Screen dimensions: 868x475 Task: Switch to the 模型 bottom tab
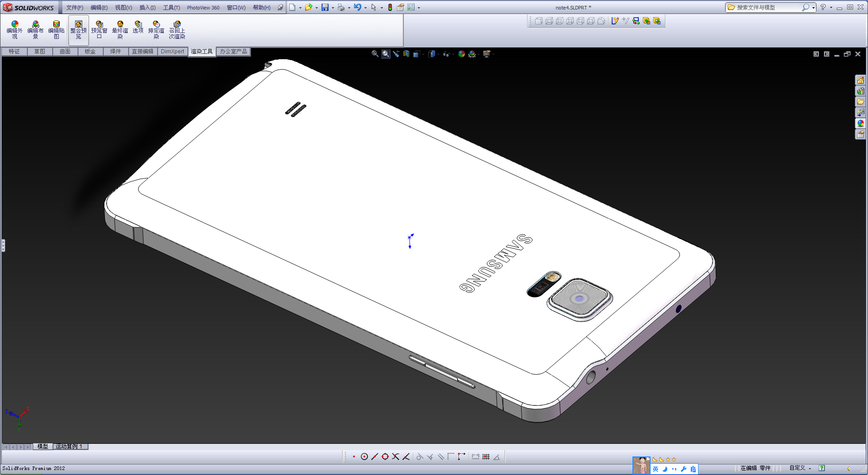coord(42,447)
